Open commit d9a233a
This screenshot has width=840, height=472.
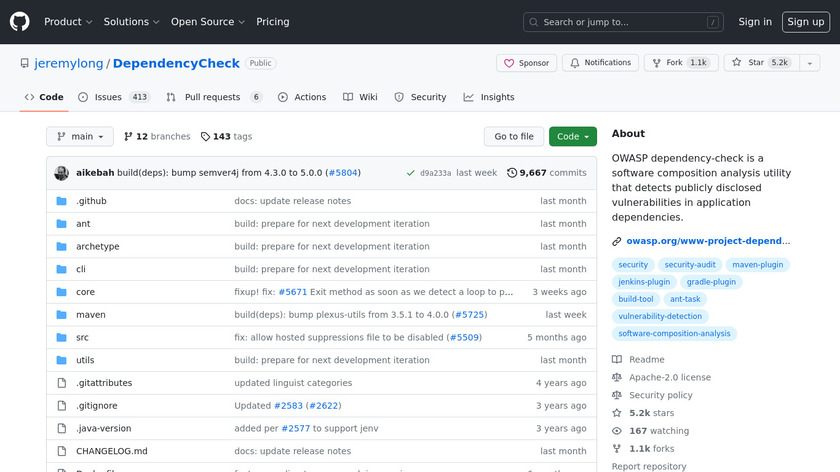[436, 173]
